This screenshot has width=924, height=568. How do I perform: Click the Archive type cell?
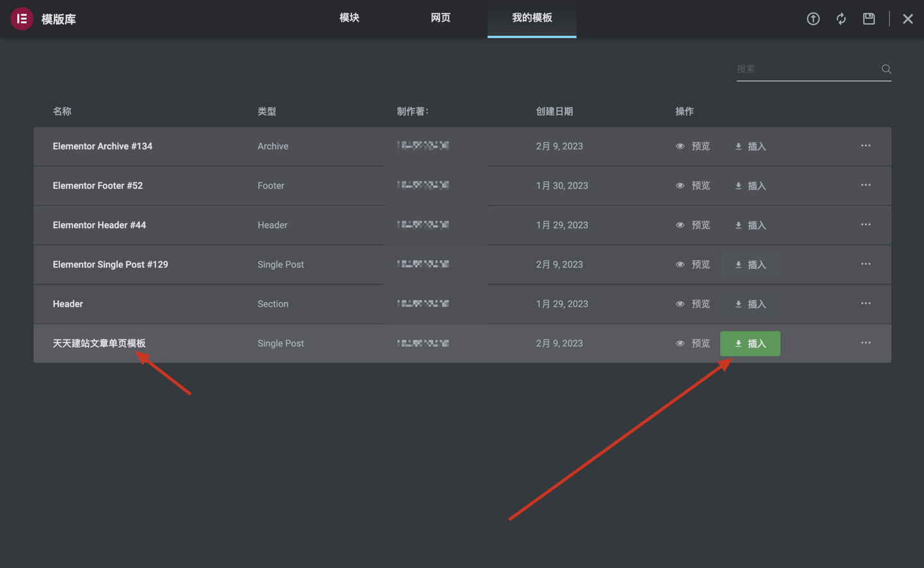273,146
